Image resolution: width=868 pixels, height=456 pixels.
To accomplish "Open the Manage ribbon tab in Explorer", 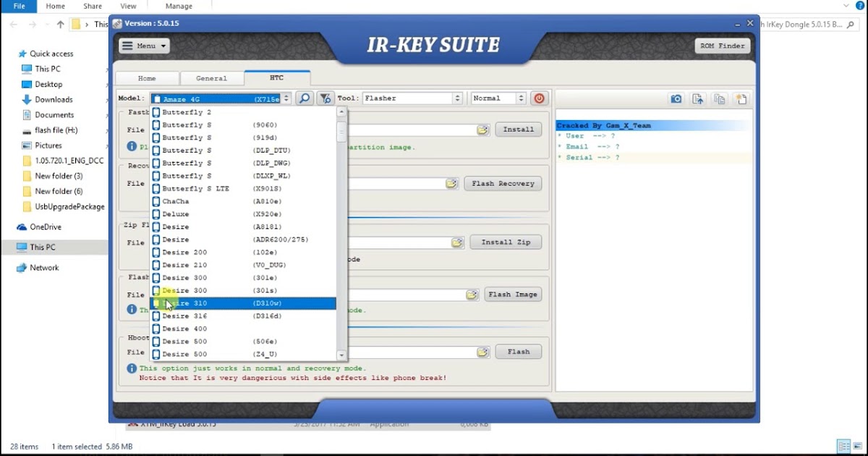I will pyautogui.click(x=179, y=6).
